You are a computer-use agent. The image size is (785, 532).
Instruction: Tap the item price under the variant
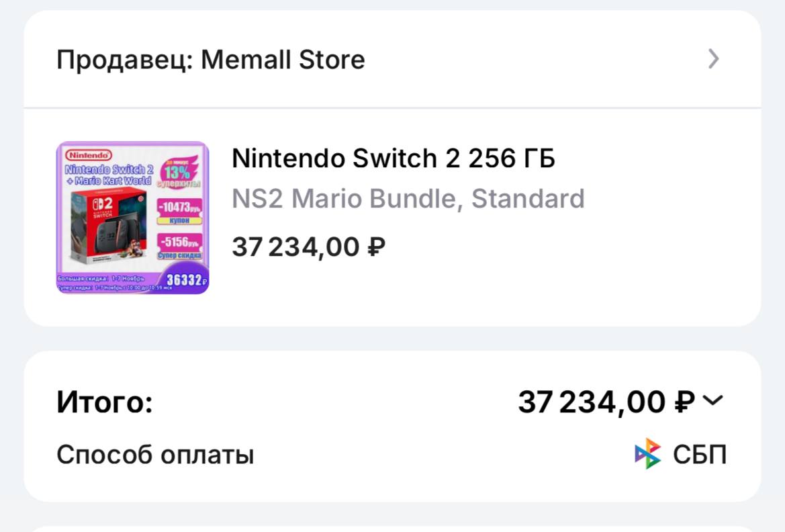(308, 247)
